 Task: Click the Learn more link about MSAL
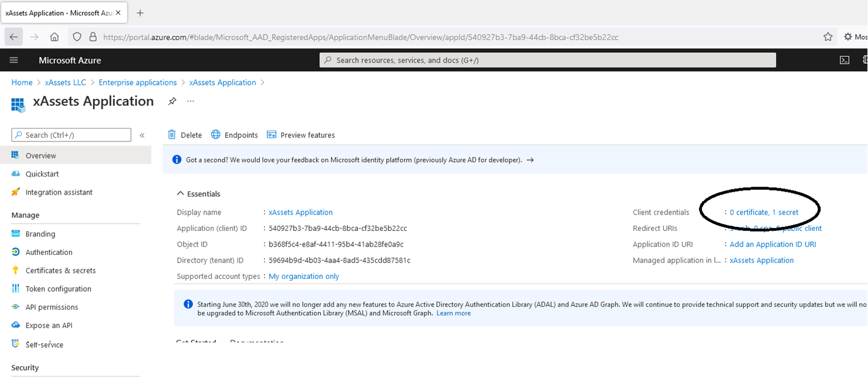tap(453, 313)
